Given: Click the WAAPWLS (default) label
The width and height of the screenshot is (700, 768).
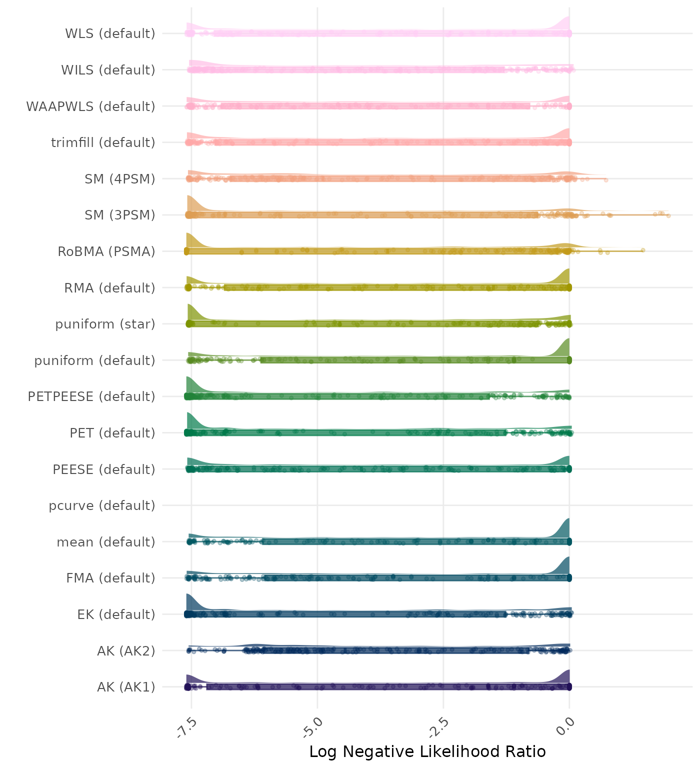Looking at the screenshot, I should coord(90,106).
